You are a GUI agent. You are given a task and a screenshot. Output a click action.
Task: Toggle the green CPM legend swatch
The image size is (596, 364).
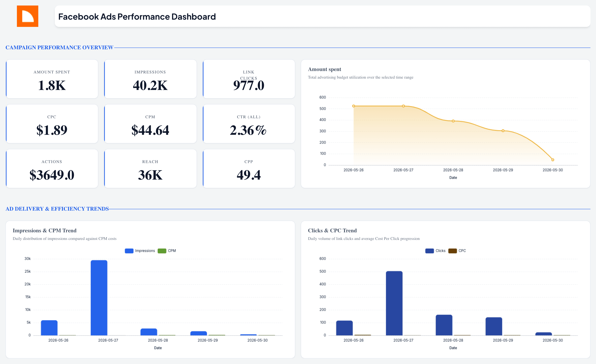(162, 251)
